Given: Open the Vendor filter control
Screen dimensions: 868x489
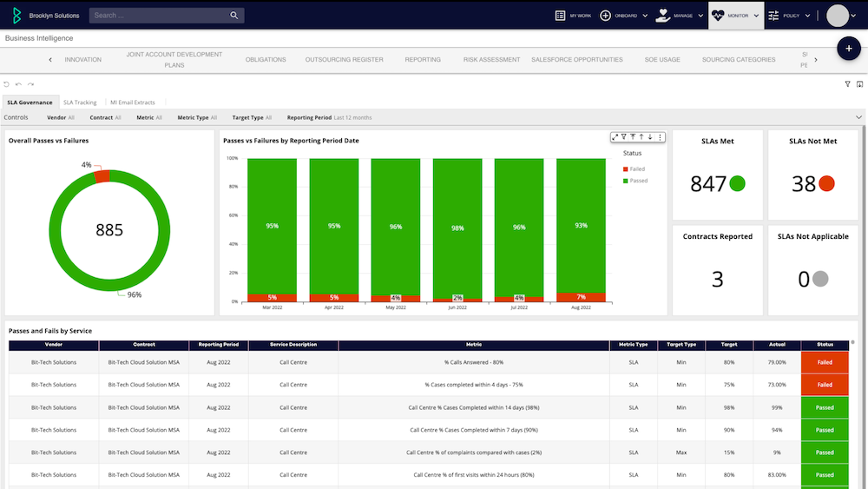Looking at the screenshot, I should [x=61, y=117].
